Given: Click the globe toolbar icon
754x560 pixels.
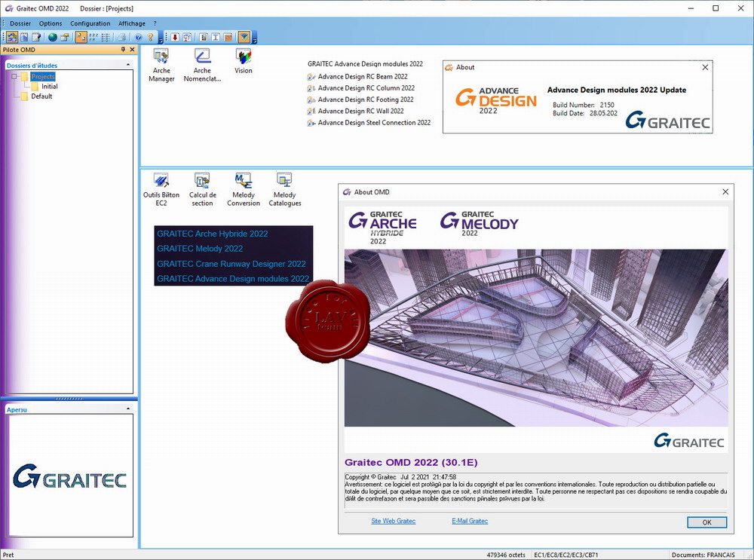Looking at the screenshot, I should (x=53, y=37).
